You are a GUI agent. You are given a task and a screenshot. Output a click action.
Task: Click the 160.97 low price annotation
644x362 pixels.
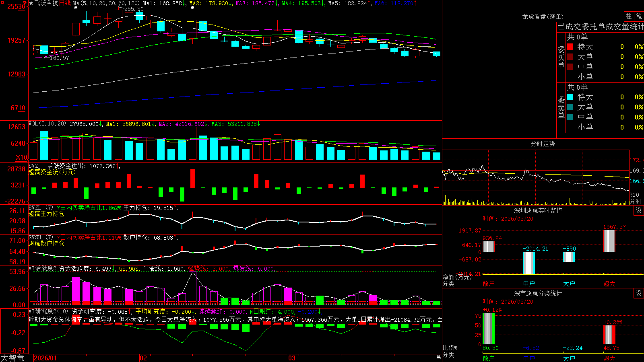coord(59,58)
